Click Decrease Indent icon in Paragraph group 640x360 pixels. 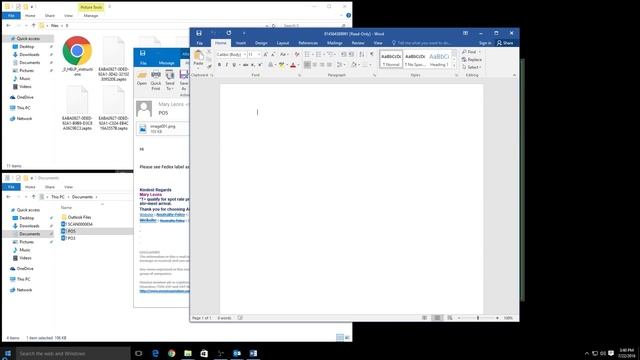344,54
